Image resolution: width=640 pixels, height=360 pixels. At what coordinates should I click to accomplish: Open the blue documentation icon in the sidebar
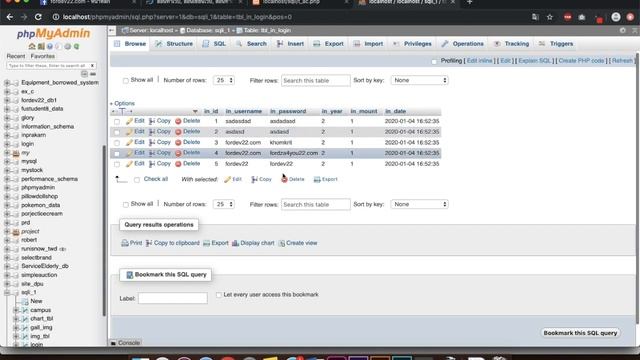(x=50, y=47)
